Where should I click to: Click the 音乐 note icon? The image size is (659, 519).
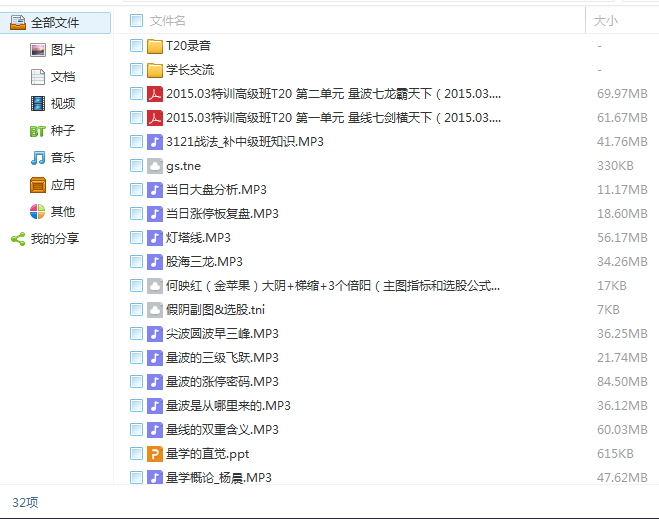coord(38,158)
